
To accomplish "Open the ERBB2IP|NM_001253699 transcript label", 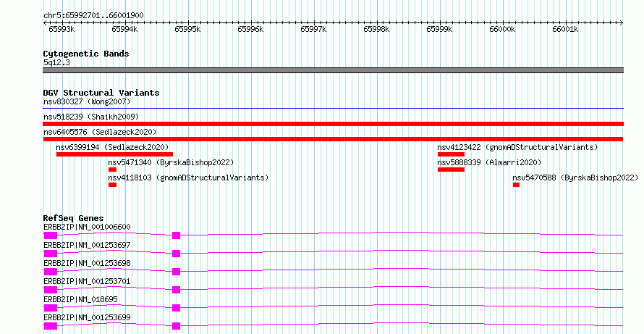I will 87,317.
